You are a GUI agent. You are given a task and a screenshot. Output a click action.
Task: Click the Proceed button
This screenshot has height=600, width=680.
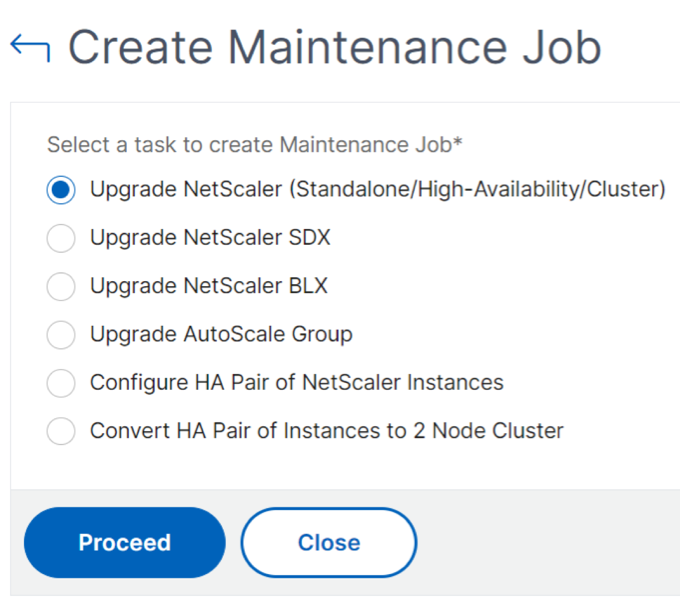[124, 542]
